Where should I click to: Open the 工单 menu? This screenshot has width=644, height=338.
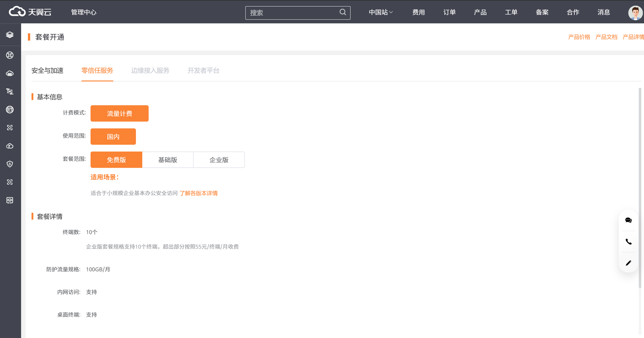[511, 12]
